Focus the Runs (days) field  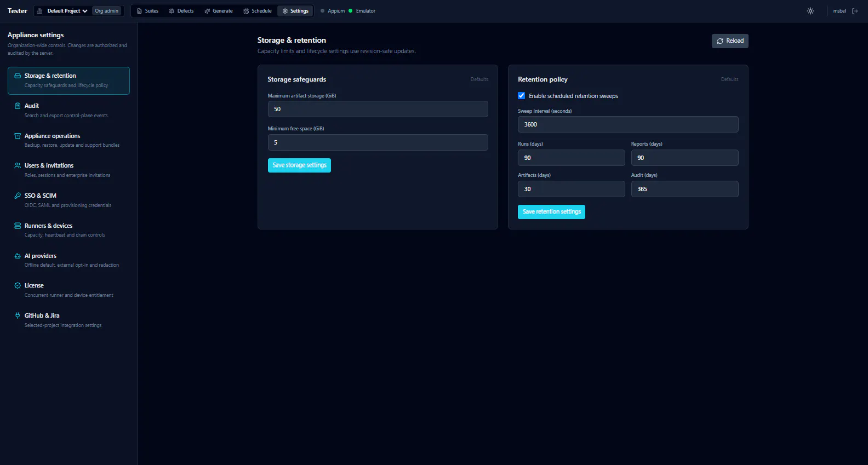pyautogui.click(x=571, y=158)
